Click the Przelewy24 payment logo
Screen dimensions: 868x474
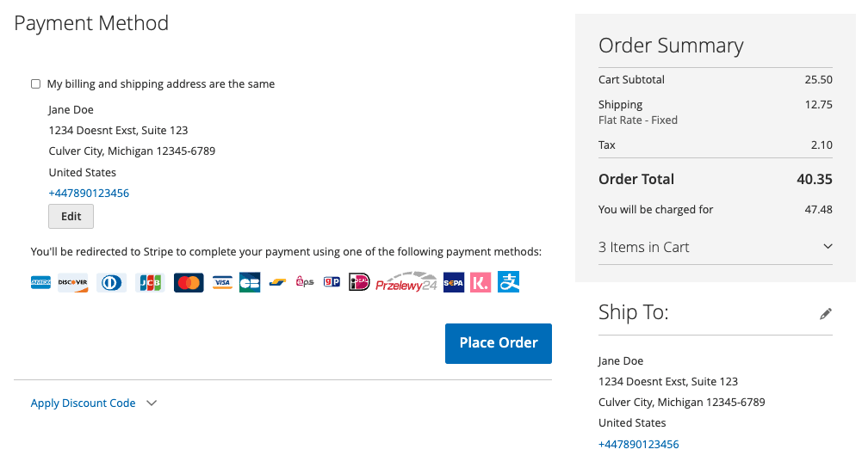tap(406, 282)
